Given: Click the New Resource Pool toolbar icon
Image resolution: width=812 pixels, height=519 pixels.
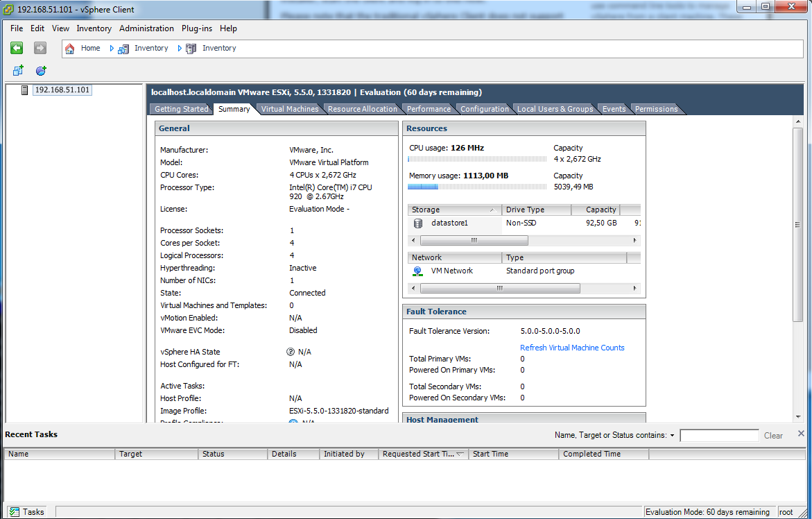Looking at the screenshot, I should pyautogui.click(x=41, y=71).
